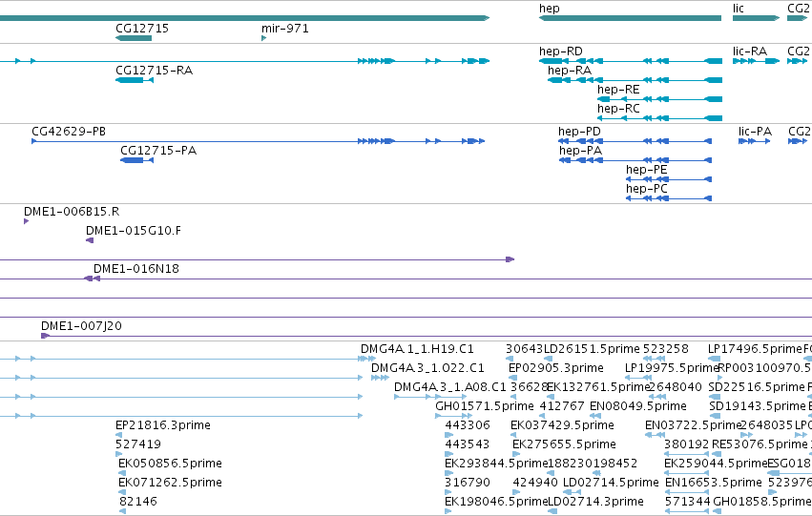Image resolution: width=812 pixels, height=516 pixels.
Task: Select EST label 523258
Action: tap(665, 349)
